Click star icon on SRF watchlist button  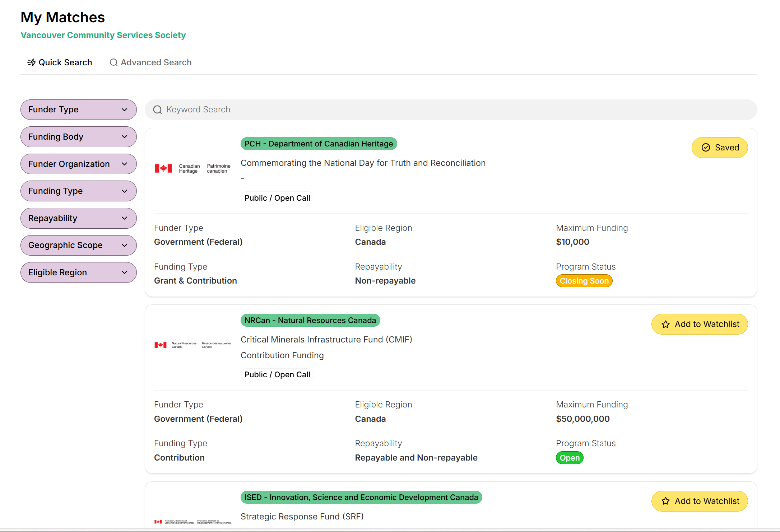[665, 501]
